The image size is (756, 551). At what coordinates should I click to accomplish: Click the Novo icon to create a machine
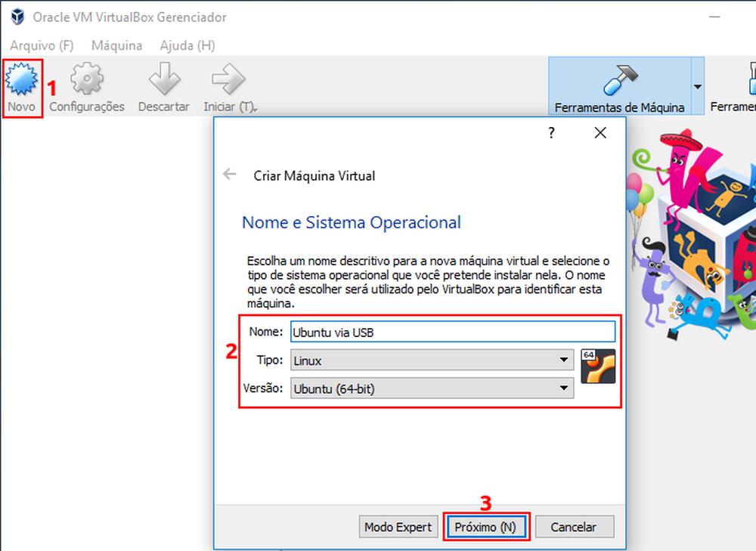(x=22, y=78)
